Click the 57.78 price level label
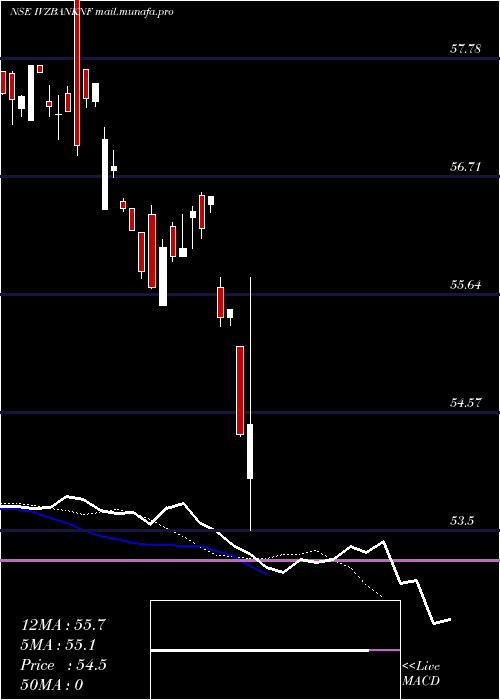 465,49
